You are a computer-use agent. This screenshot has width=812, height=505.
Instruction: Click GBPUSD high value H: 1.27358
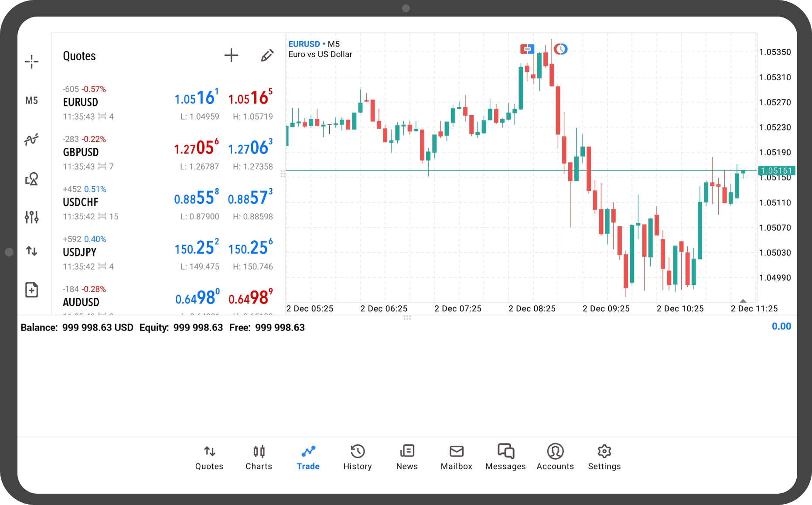(x=253, y=167)
